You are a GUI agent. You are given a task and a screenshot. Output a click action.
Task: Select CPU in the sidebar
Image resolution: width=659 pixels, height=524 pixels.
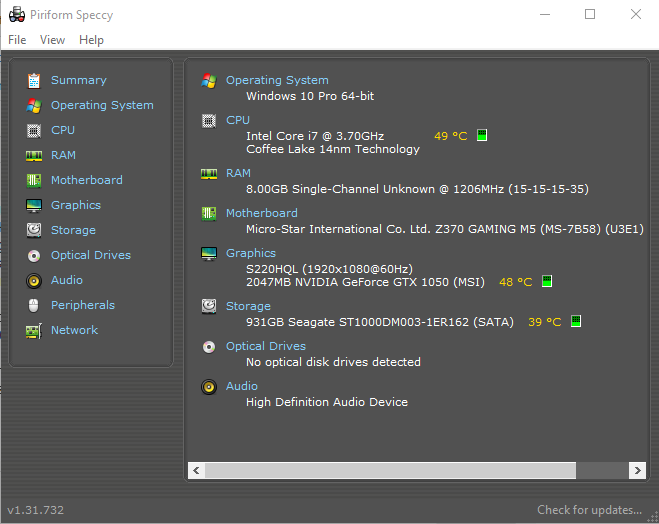63,130
